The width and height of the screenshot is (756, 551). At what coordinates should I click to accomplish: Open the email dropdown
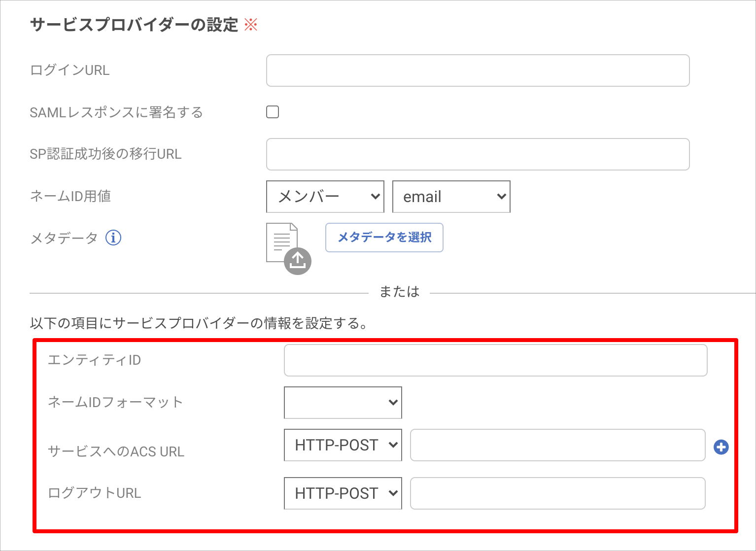pyautogui.click(x=451, y=197)
